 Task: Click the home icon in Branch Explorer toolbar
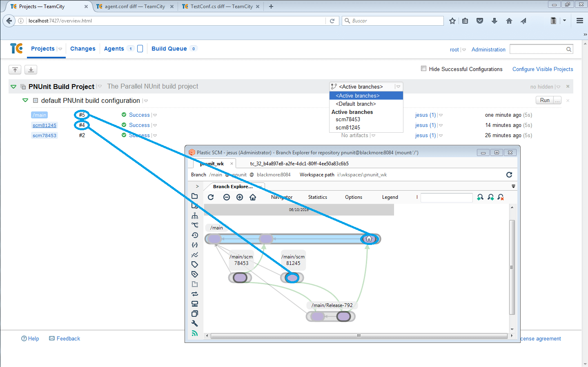pos(253,197)
